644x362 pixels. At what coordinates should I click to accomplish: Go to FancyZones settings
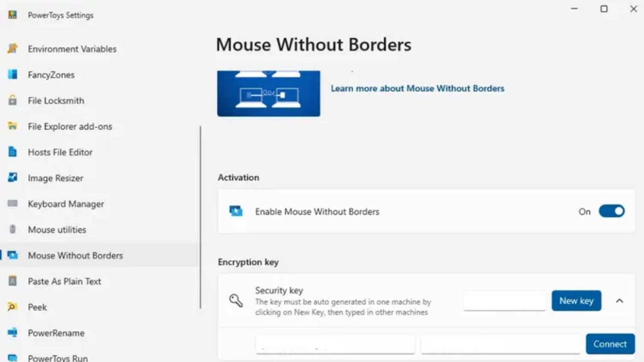(51, 74)
